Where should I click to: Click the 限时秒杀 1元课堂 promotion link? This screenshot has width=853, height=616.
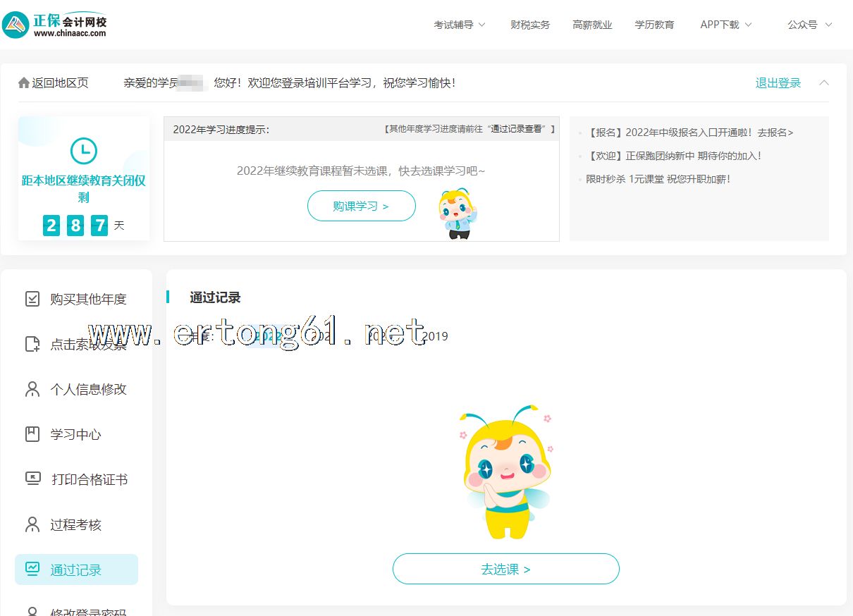[x=658, y=179]
